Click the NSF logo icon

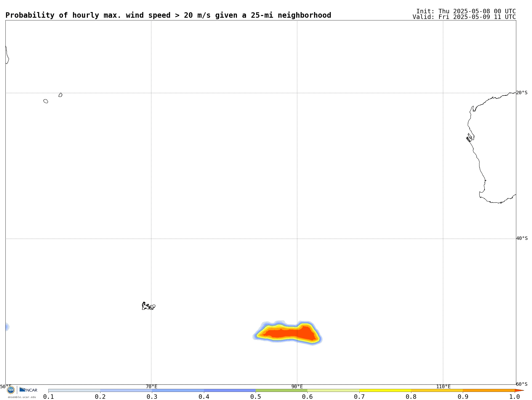click(11, 390)
